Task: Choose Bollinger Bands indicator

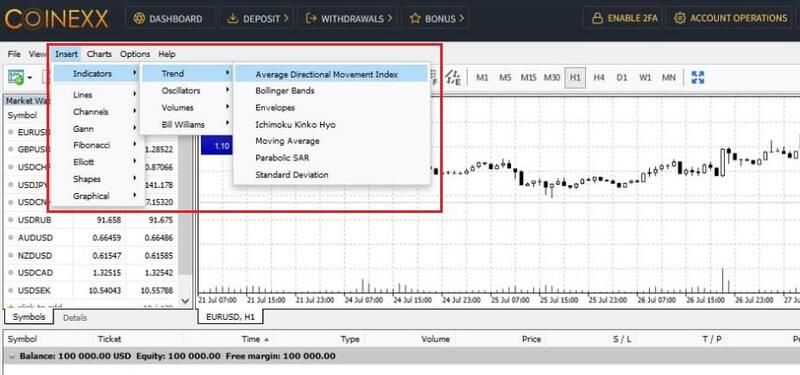Action: click(331, 90)
